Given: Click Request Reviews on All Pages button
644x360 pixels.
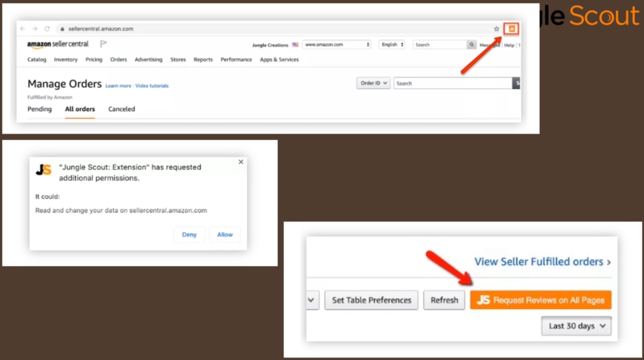Looking at the screenshot, I should (x=541, y=300).
